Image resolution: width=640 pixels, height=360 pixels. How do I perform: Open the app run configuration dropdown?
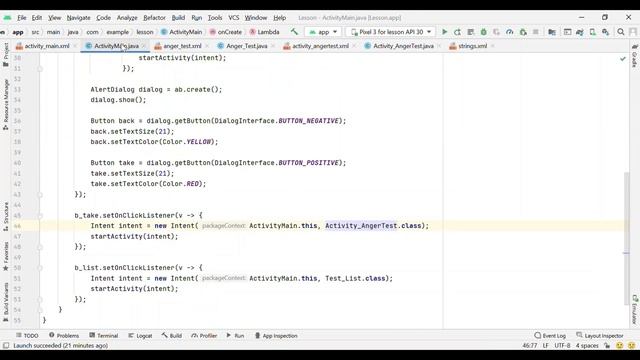(x=323, y=32)
